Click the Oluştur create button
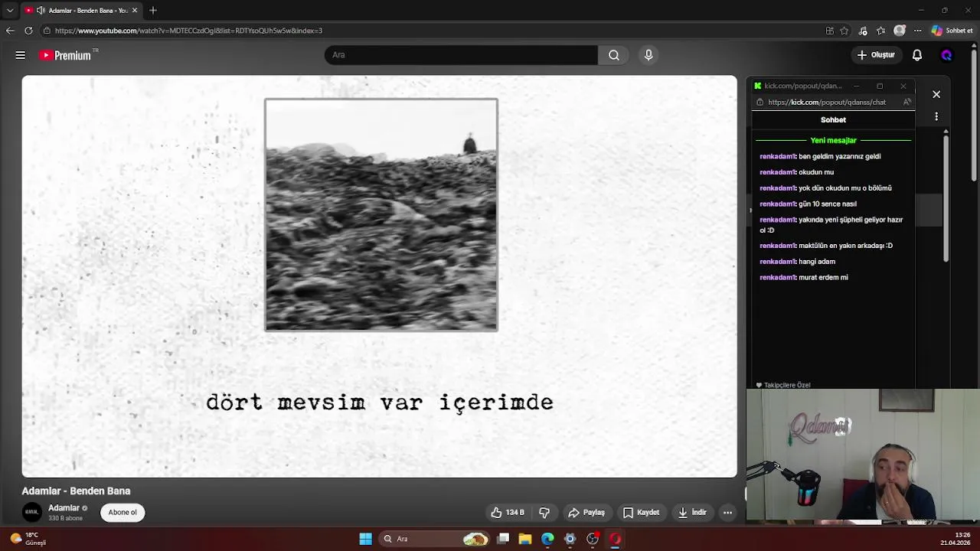The height and width of the screenshot is (551, 980). pyautogui.click(x=875, y=55)
